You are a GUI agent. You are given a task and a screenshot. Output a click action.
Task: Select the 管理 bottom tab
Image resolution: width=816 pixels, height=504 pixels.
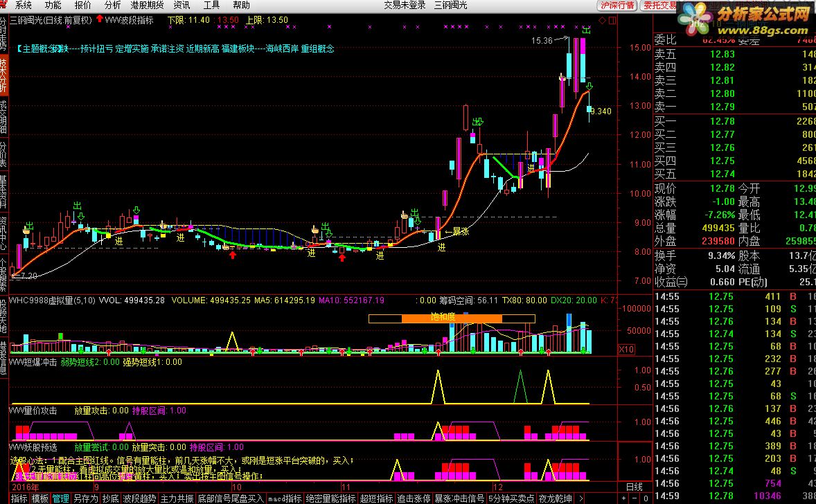point(60,498)
